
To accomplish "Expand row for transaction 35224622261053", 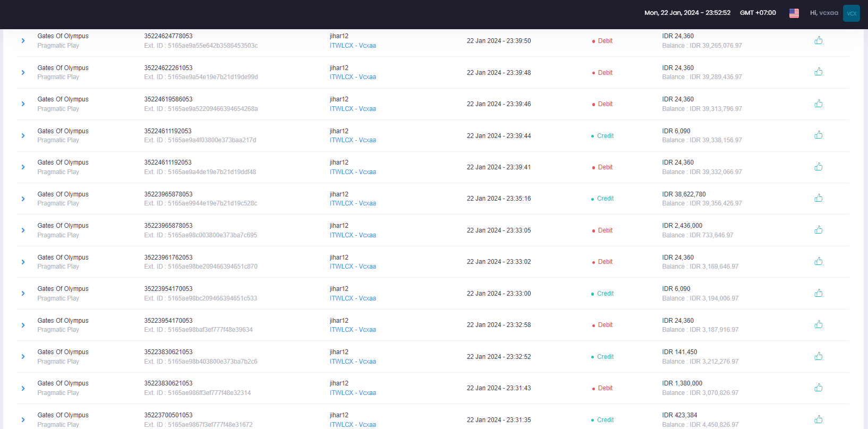I will 23,72.
